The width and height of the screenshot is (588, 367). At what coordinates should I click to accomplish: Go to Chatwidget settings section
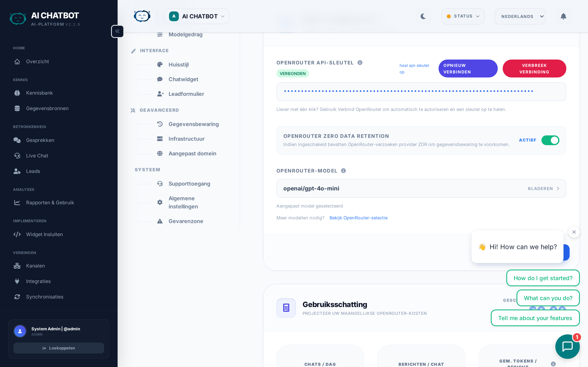(x=183, y=79)
